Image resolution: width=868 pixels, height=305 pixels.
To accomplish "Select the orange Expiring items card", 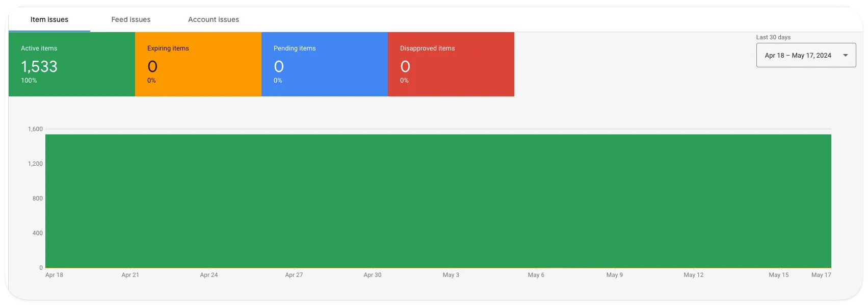I will click(x=198, y=64).
